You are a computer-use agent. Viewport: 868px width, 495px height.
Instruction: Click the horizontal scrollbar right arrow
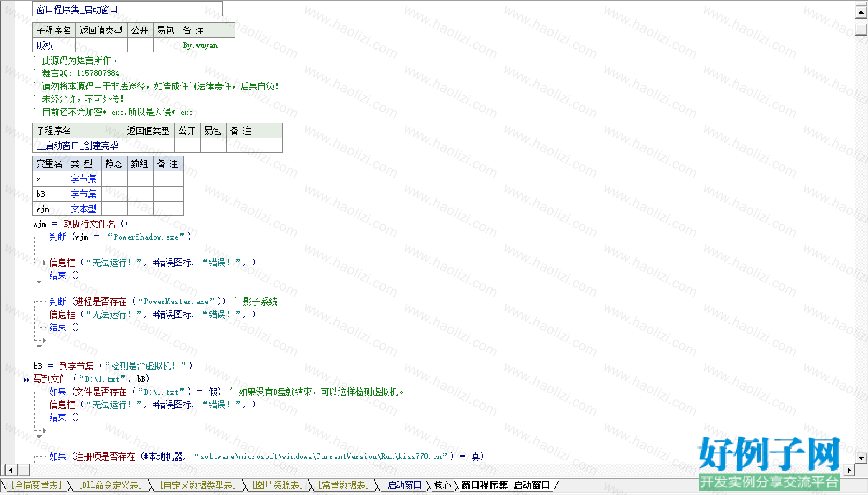(849, 470)
